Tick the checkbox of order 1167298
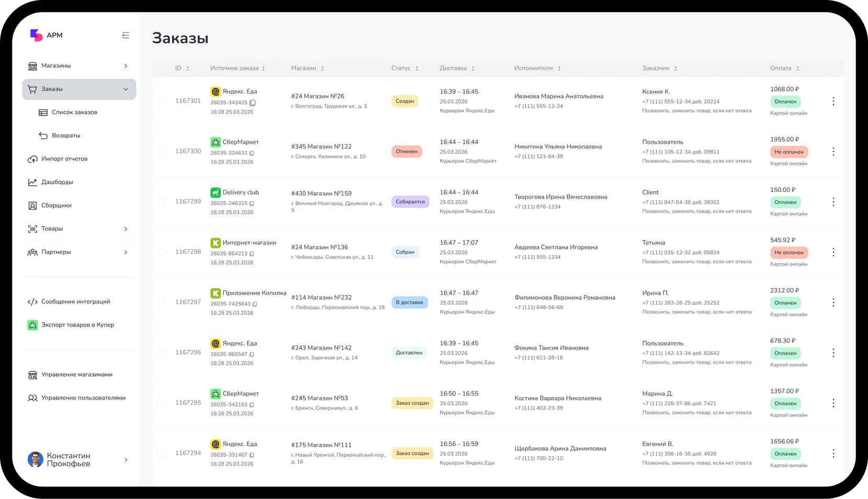868x499 pixels. pyautogui.click(x=161, y=252)
